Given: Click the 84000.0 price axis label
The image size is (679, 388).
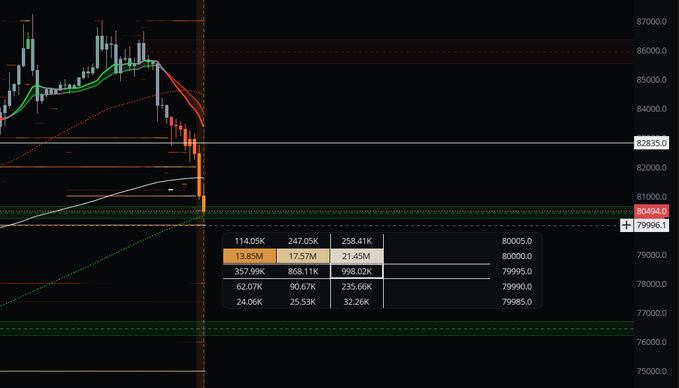Looking at the screenshot, I should point(651,109).
